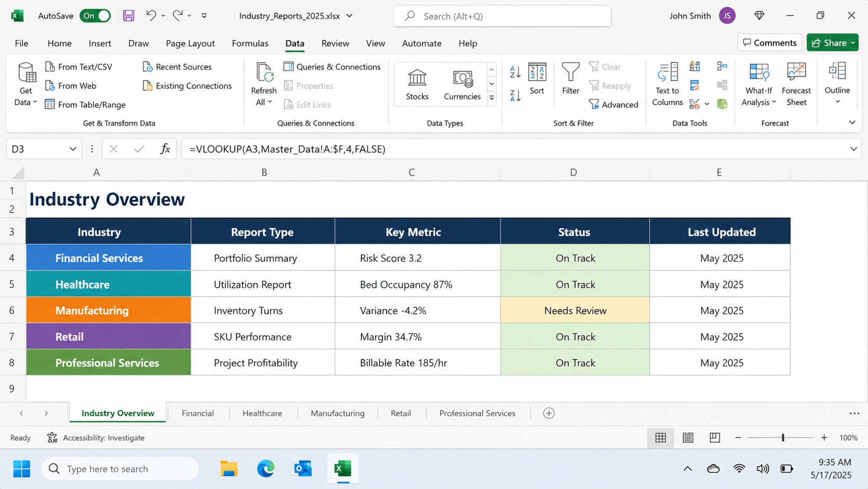This screenshot has width=868, height=489.
Task: Add a new sheet
Action: pos(549,413)
